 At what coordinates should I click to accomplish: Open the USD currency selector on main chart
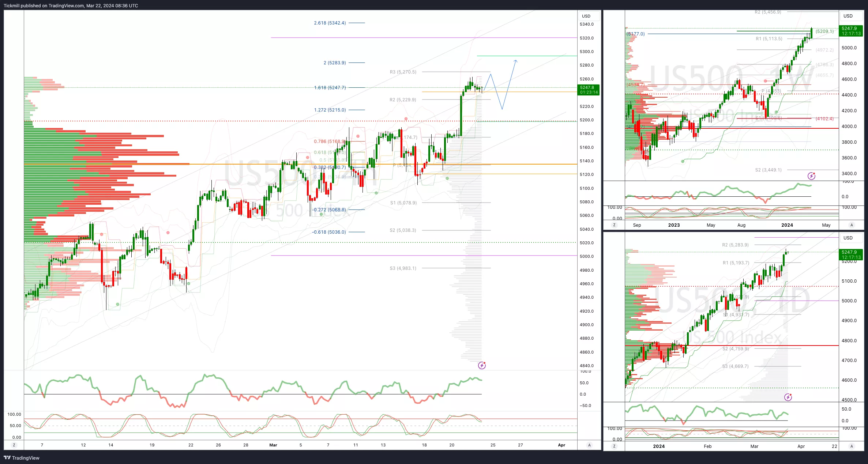pyautogui.click(x=586, y=16)
